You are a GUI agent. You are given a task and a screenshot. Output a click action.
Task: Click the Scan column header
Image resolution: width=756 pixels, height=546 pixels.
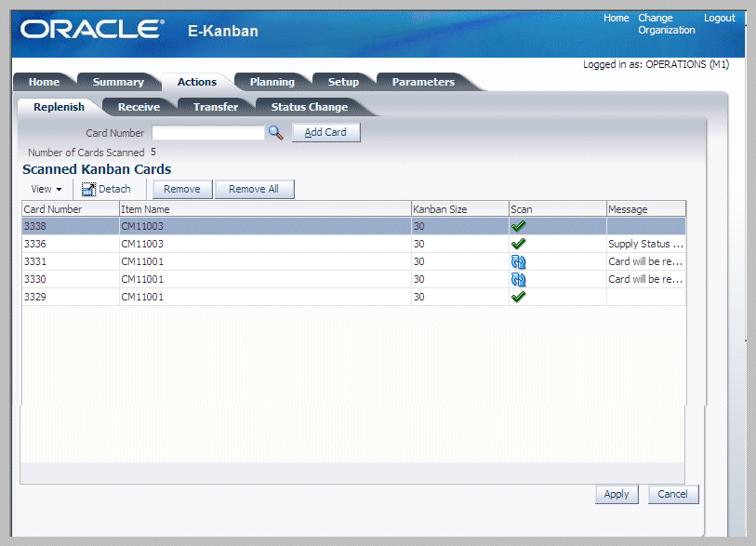tap(558, 209)
